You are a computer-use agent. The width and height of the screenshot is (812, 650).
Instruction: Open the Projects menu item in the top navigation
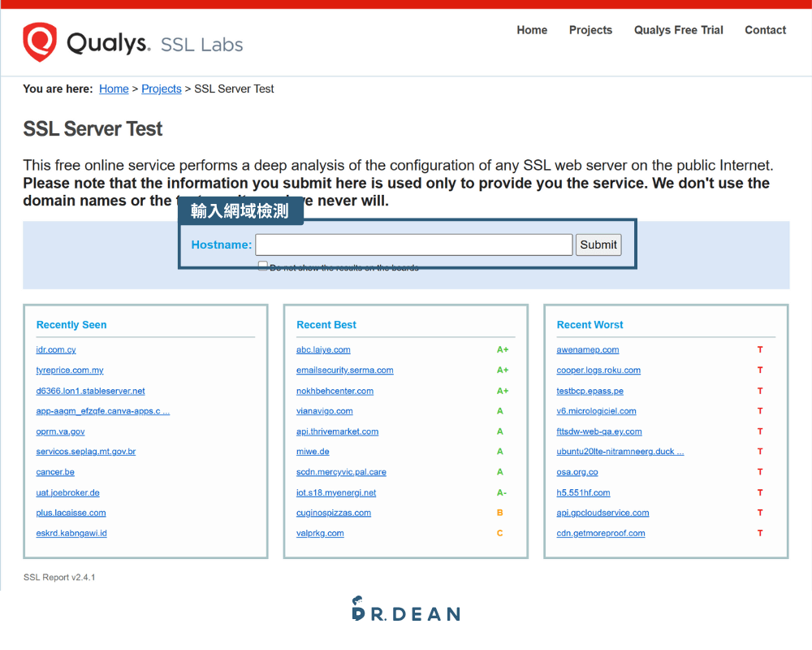pyautogui.click(x=590, y=30)
